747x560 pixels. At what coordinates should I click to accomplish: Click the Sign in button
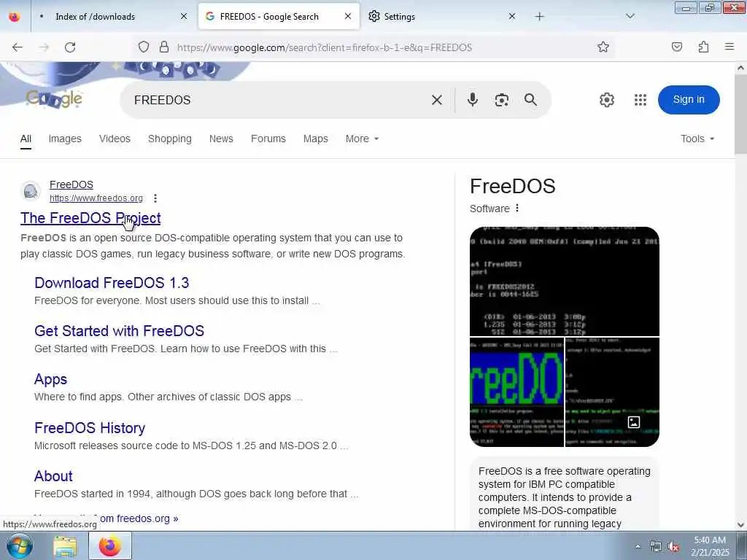[689, 99]
